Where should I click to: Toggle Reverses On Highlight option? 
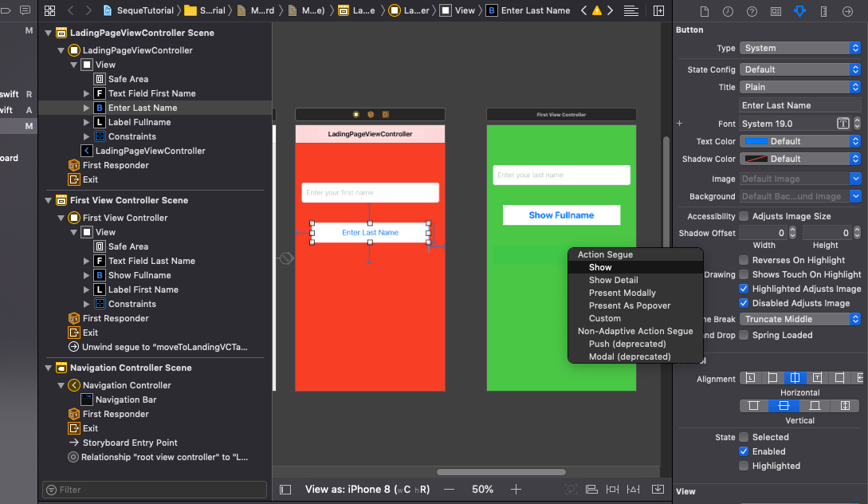744,260
